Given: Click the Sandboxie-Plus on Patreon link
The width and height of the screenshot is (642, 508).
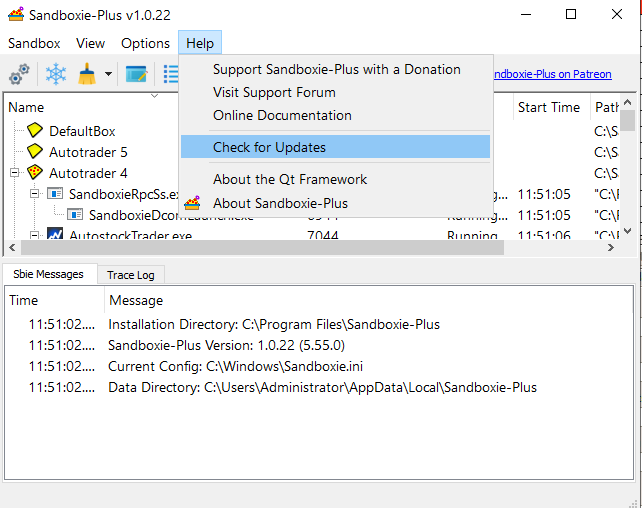Looking at the screenshot, I should [552, 74].
